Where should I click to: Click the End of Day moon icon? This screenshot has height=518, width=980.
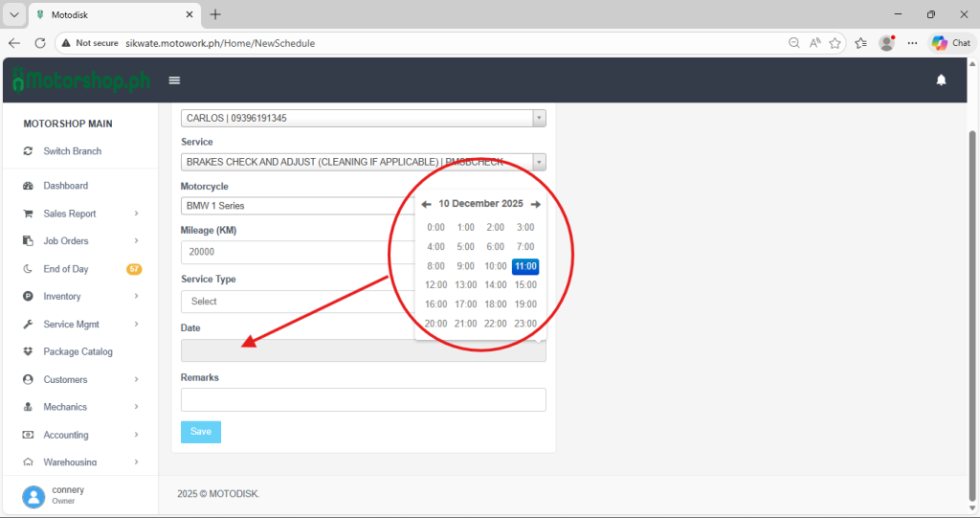[x=28, y=269]
